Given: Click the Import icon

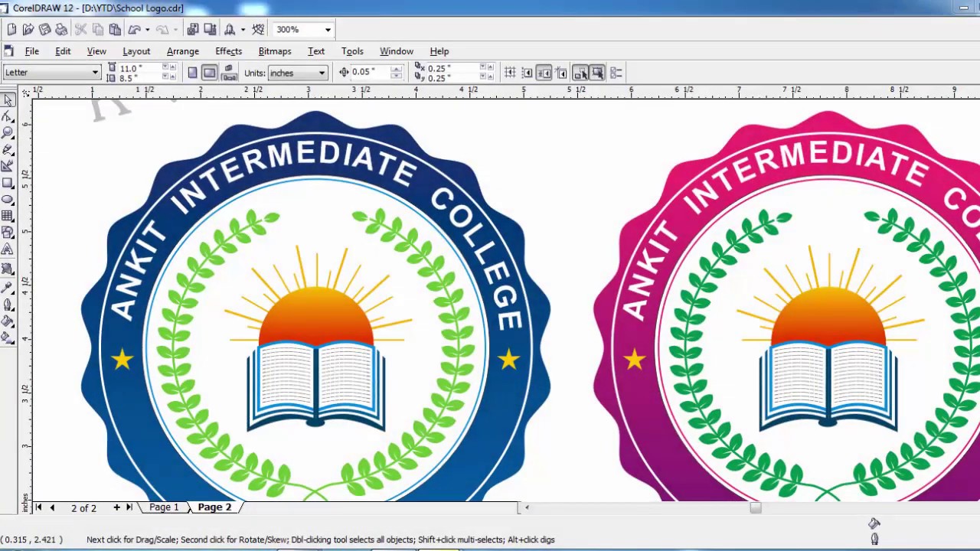Looking at the screenshot, I should click(x=193, y=29).
